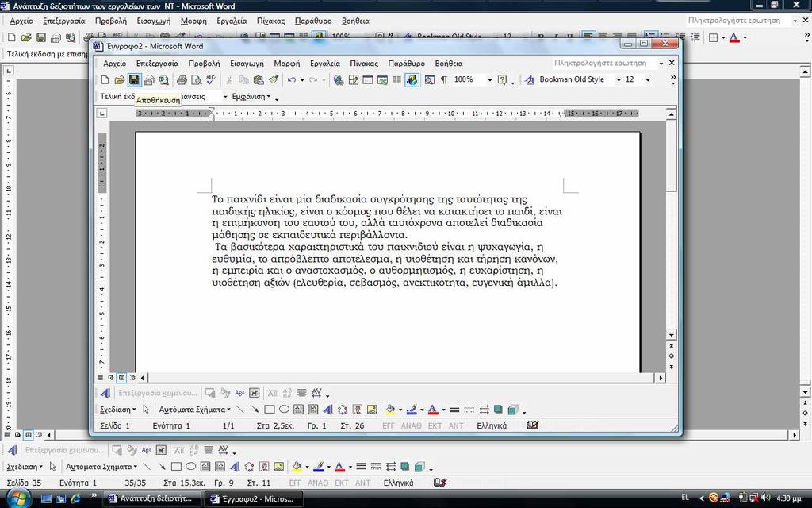Open the Επεξεργασία menu in Έγγραφο2

157,63
